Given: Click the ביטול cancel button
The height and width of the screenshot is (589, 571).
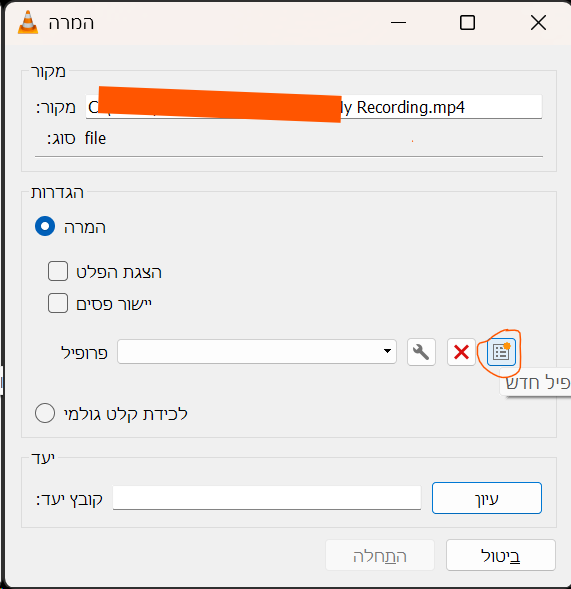Looking at the screenshot, I should (501, 555).
